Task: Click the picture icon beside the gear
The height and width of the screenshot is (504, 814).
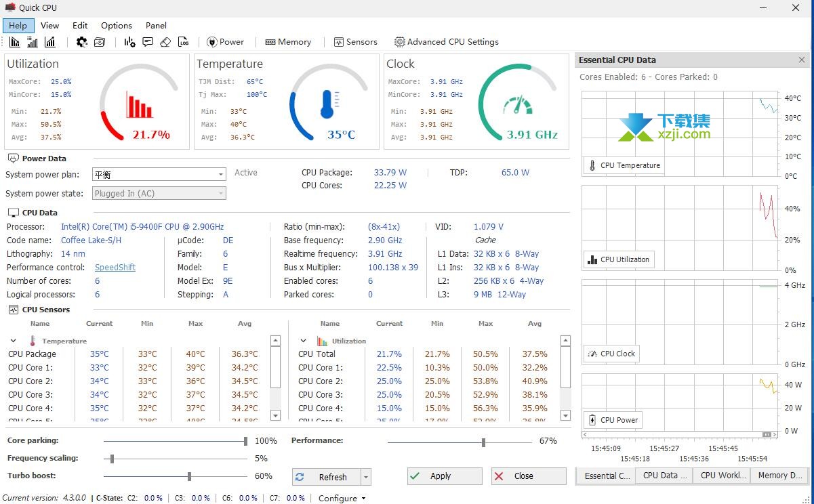Action: (x=100, y=42)
